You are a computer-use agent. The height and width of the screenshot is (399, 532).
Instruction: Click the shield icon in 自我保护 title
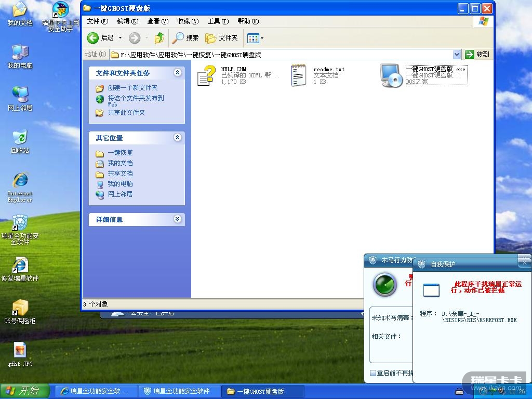421,264
